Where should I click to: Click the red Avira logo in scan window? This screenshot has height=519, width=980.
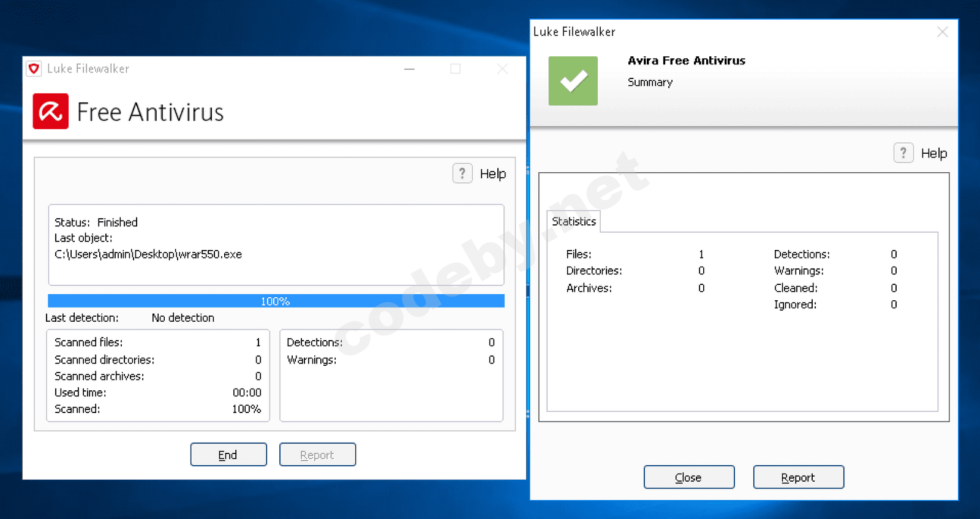point(50,111)
